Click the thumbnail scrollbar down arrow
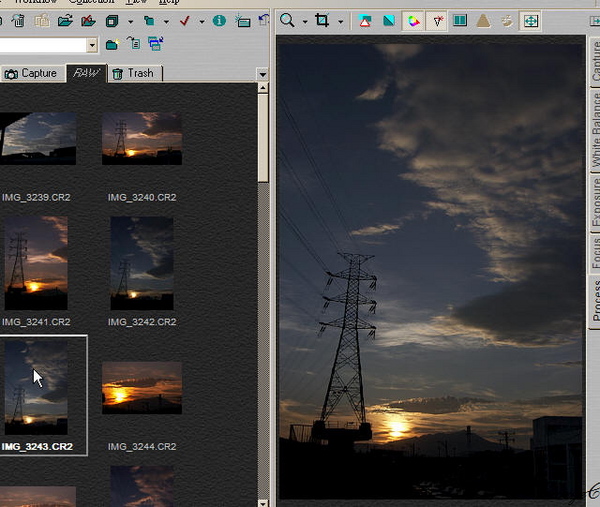The height and width of the screenshot is (507, 600). coord(263,502)
